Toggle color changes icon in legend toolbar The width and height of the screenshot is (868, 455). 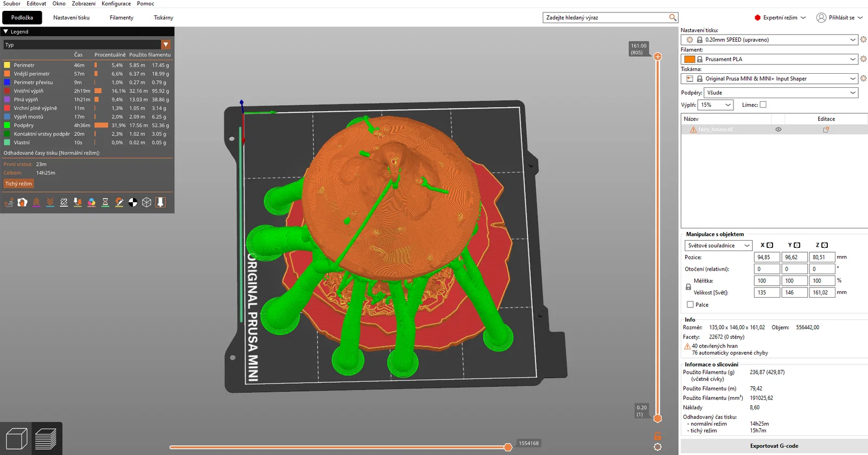coord(92,202)
